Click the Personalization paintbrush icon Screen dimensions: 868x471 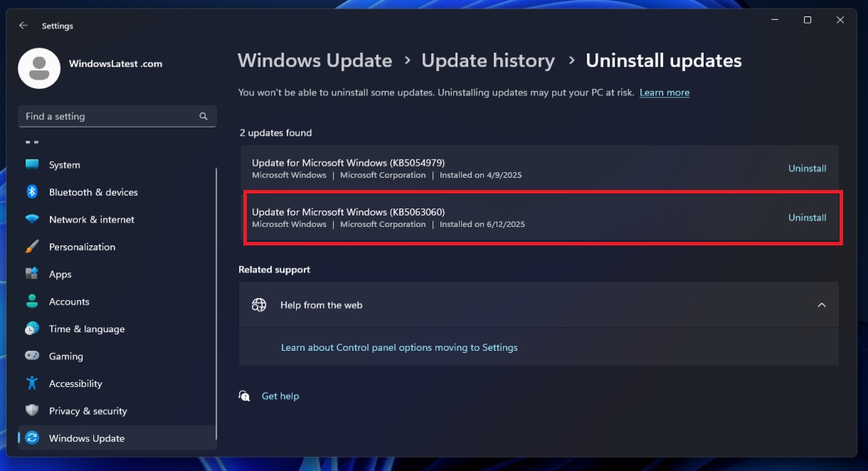click(x=32, y=247)
